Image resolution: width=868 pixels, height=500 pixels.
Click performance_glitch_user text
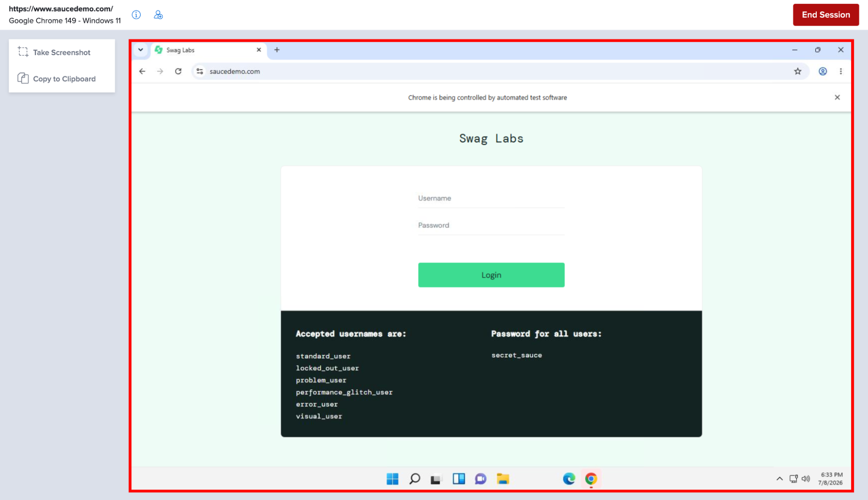tap(344, 392)
